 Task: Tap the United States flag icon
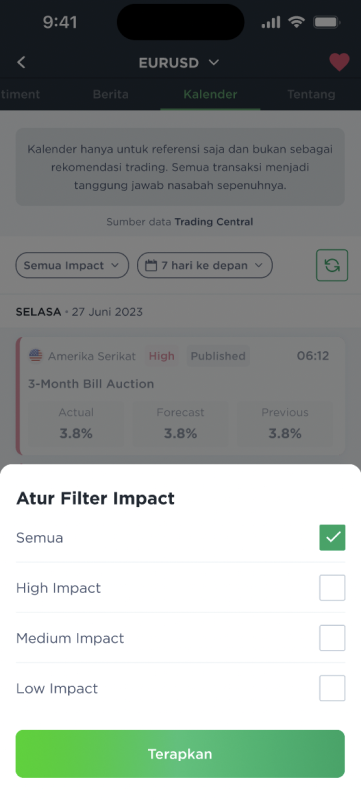tap(36, 356)
